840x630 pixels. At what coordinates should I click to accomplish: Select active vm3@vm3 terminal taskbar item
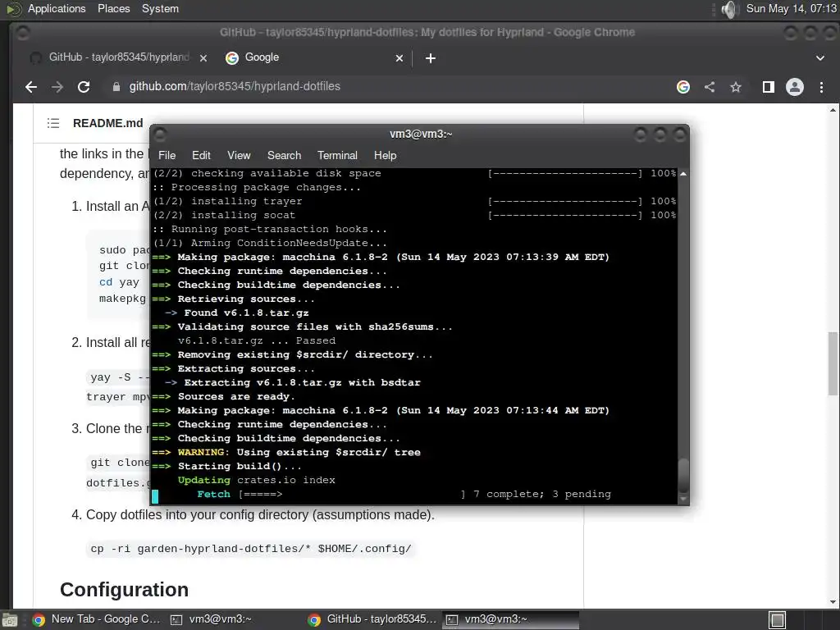point(510,619)
